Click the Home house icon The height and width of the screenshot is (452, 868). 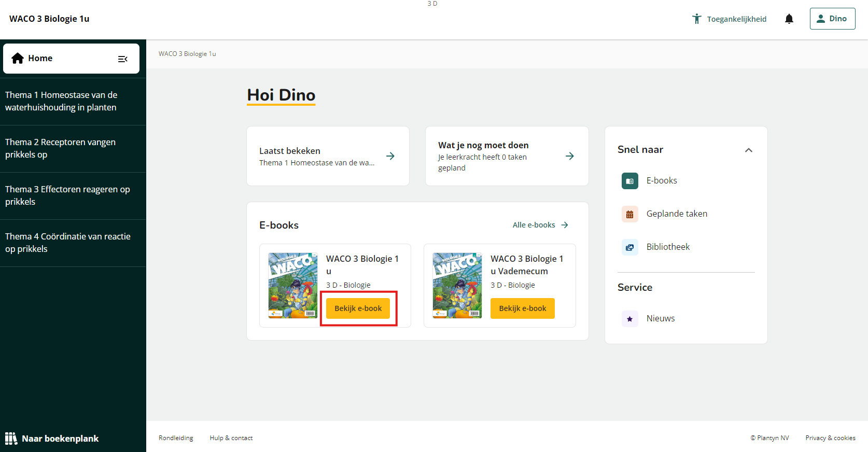pos(18,58)
